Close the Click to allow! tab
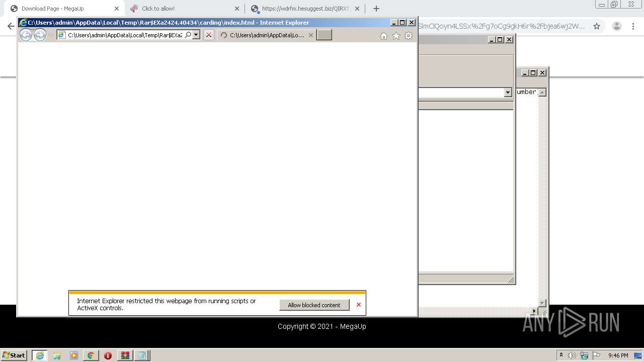The width and height of the screenshot is (644, 362). coord(237,9)
